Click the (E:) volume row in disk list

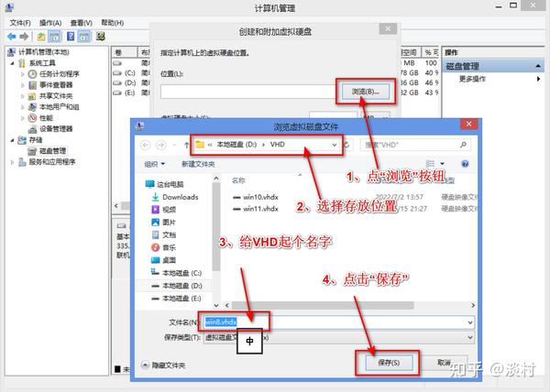pos(130,93)
